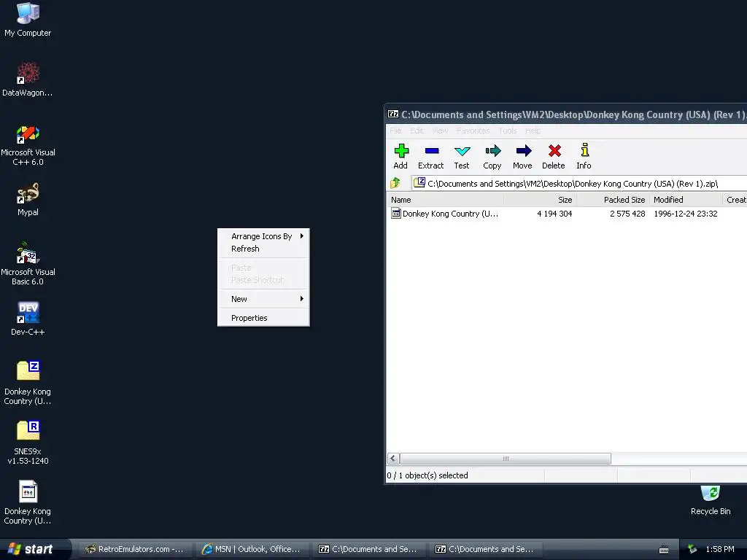The width and height of the screenshot is (747, 560).
Task: Open the 7-Zip Favorites menu
Action: point(473,131)
